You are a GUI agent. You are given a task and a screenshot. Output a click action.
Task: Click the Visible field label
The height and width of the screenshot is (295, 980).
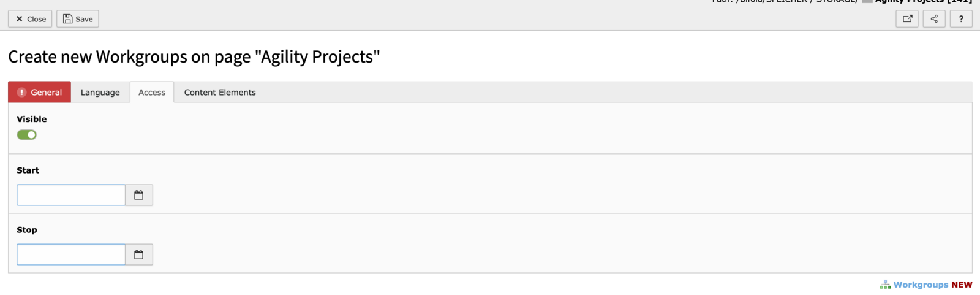click(x=32, y=119)
